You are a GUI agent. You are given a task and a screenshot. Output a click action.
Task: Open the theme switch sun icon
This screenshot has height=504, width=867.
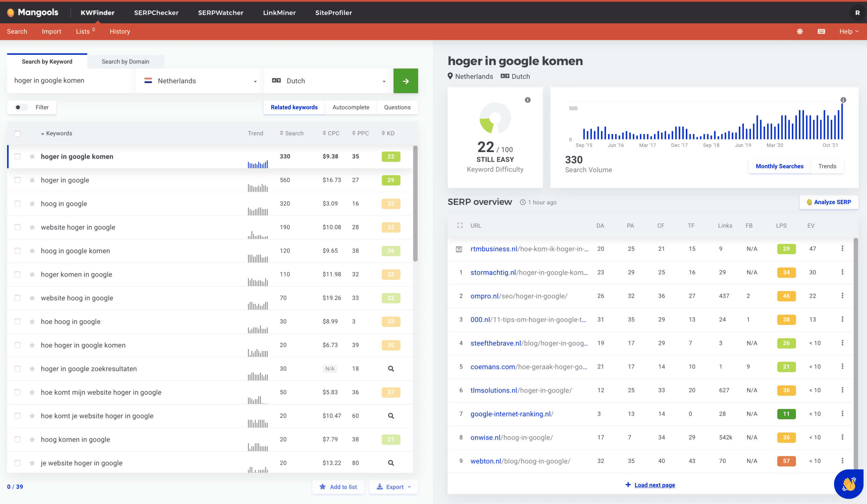pos(800,31)
